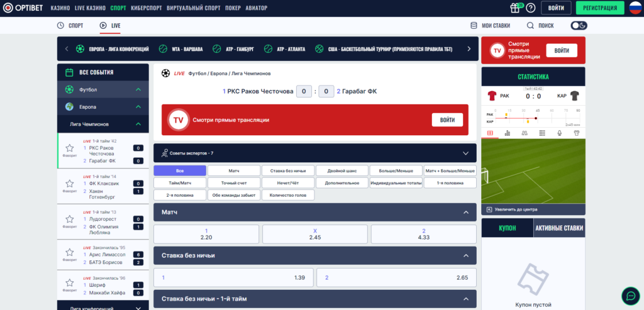Favorite the Шериф match star

[x=69, y=283]
